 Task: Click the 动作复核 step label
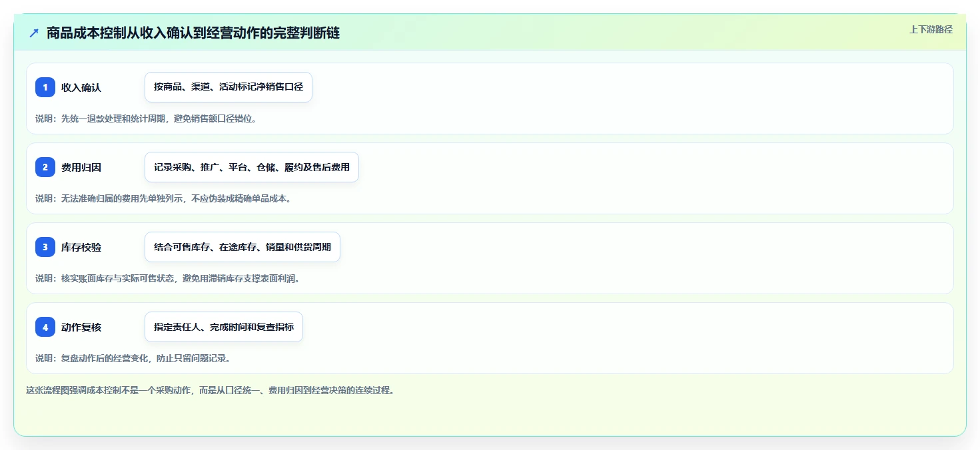click(81, 327)
